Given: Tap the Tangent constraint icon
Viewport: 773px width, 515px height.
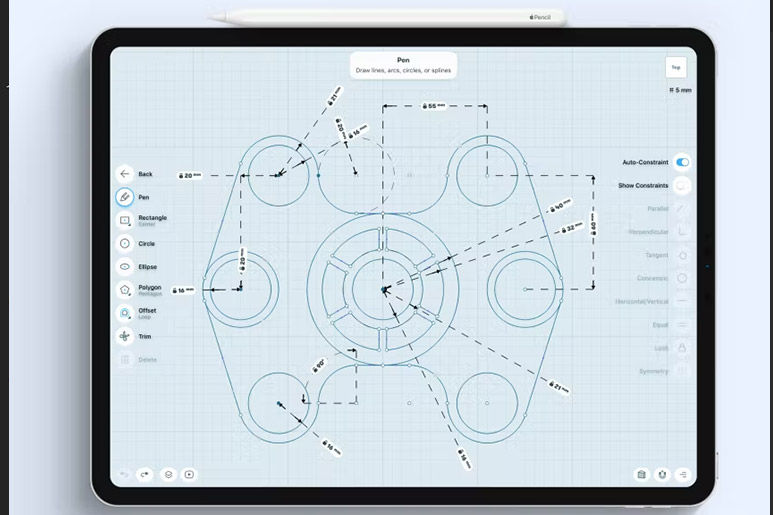Looking at the screenshot, I should [x=682, y=255].
